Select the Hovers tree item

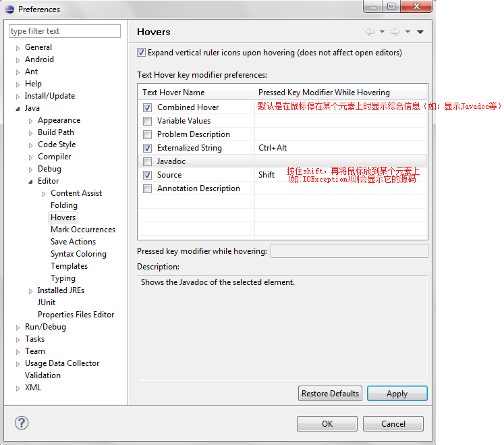point(63,217)
